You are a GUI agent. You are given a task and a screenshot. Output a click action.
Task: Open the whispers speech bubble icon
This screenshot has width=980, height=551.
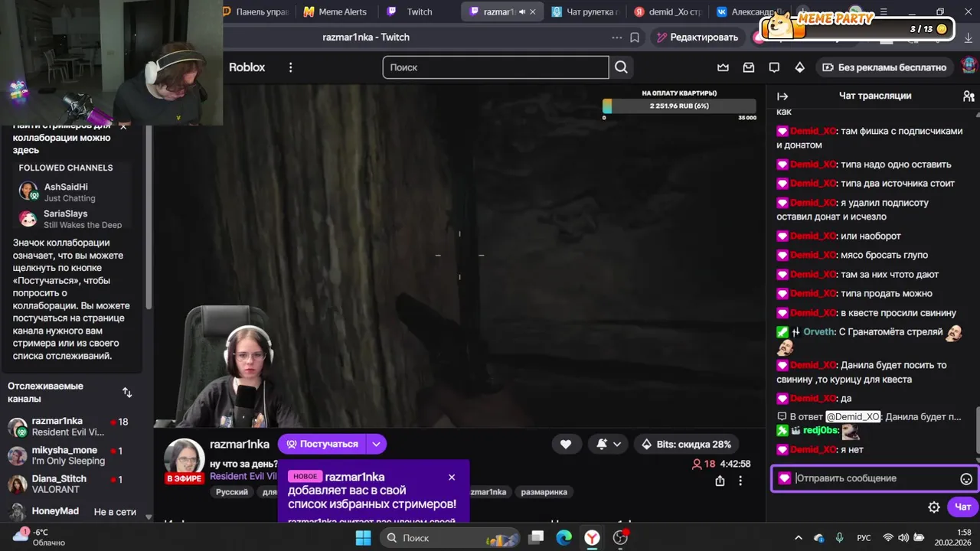pyautogui.click(x=774, y=67)
